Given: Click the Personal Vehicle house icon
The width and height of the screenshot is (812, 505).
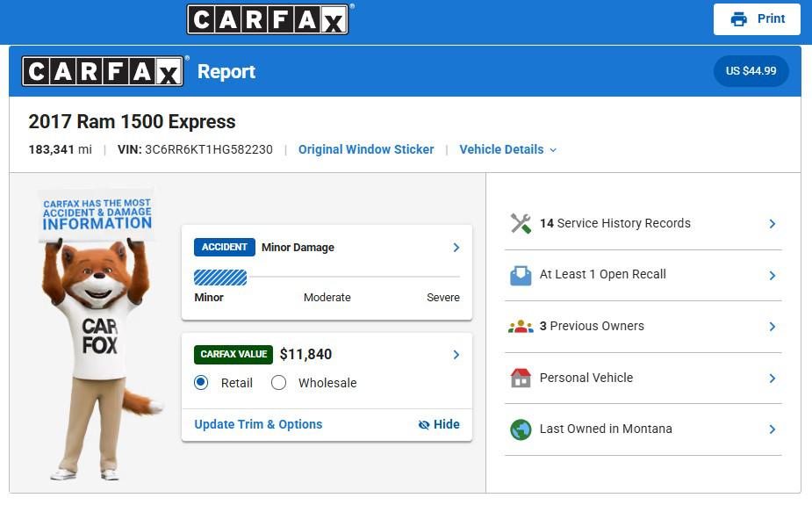Looking at the screenshot, I should (521, 379).
